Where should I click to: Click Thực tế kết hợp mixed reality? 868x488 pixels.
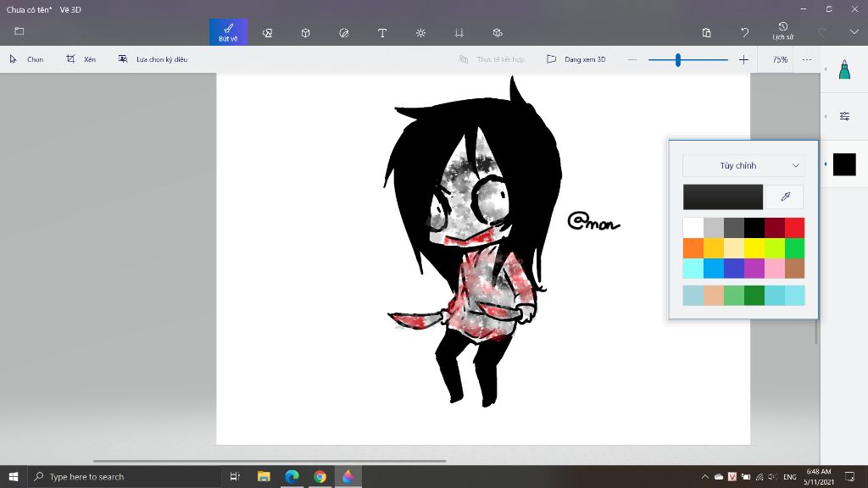tap(492, 59)
